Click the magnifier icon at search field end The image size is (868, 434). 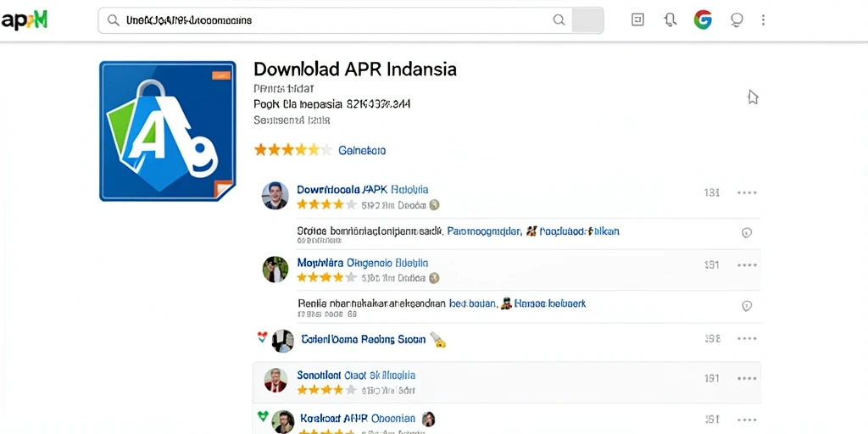point(559,20)
